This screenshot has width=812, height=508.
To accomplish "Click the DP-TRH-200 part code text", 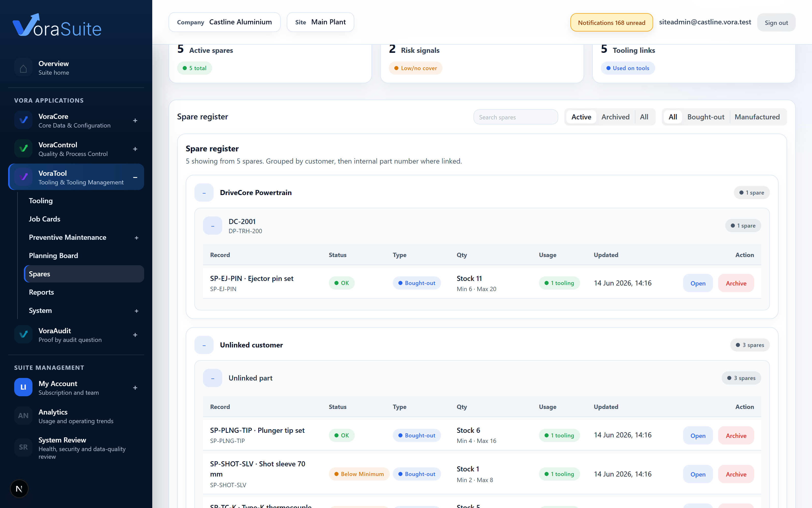I will click(245, 231).
